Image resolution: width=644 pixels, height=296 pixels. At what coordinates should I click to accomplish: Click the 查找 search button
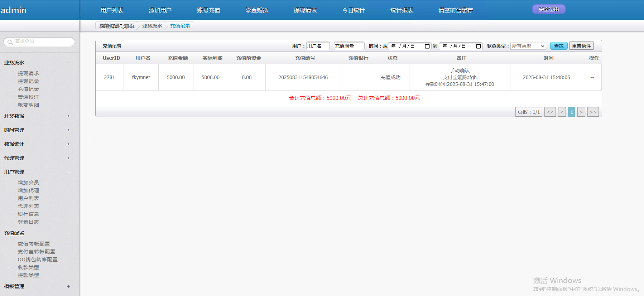558,46
